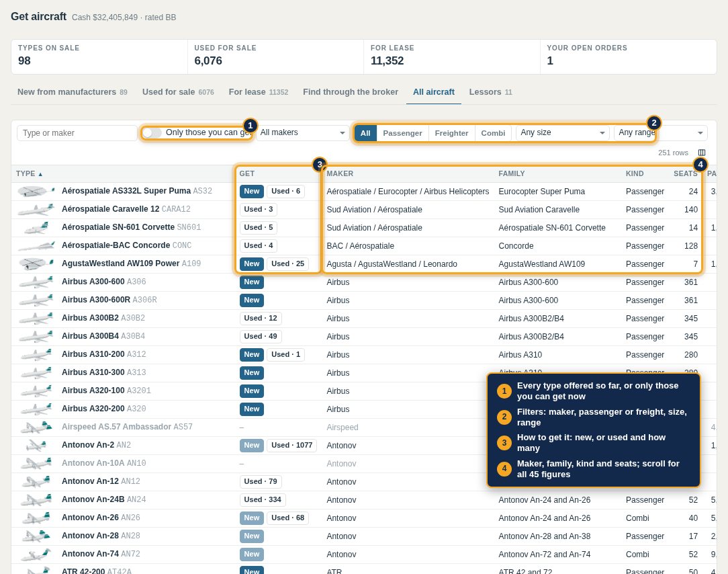Select the Freighter kind filter
The image size is (728, 574).
[451, 133]
